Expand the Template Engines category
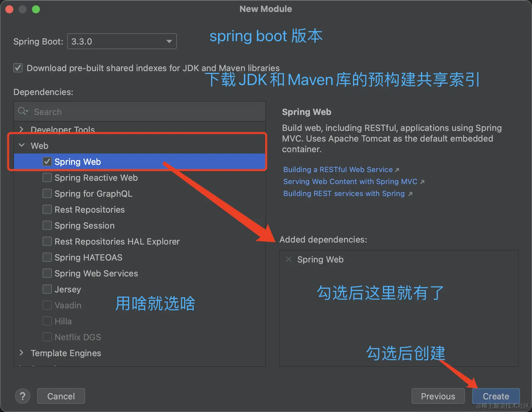 22,353
